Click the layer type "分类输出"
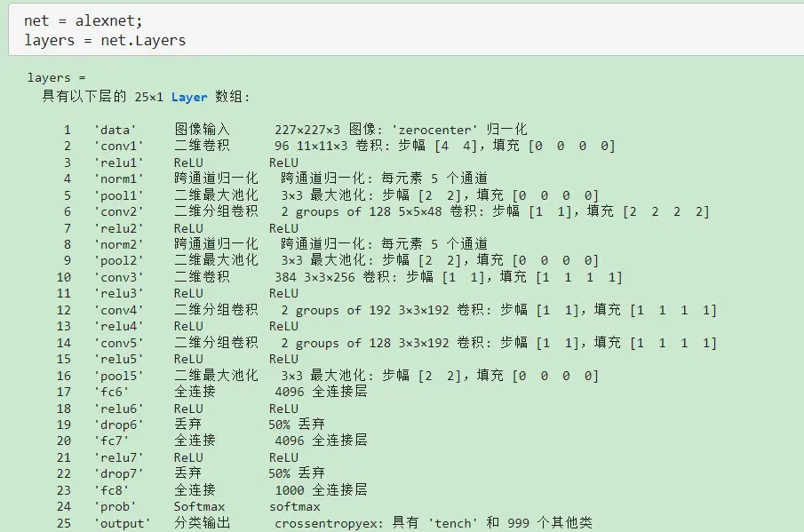 [202, 522]
